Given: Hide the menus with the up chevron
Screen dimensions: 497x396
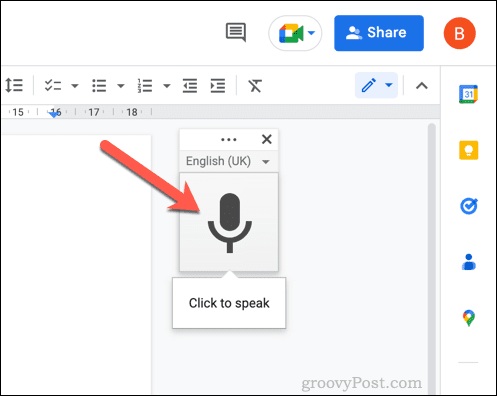Looking at the screenshot, I should [422, 86].
